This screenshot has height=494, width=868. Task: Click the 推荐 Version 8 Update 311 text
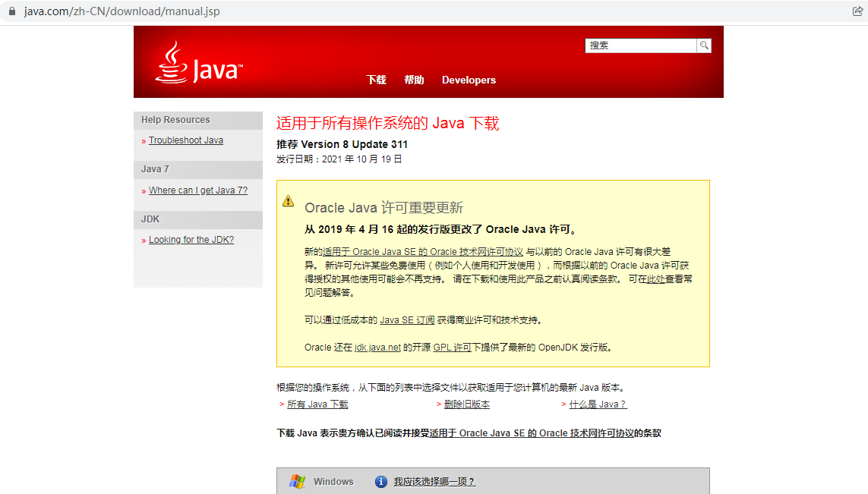coord(342,144)
